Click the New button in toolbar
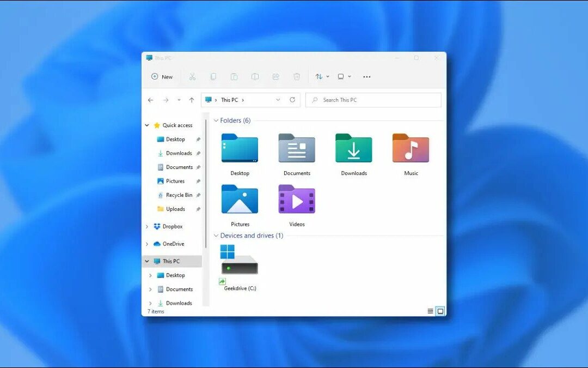588x368 pixels. [162, 77]
